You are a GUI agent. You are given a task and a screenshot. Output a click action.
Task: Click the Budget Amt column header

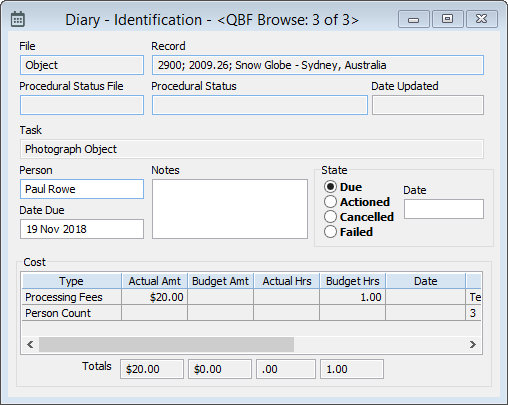click(220, 281)
